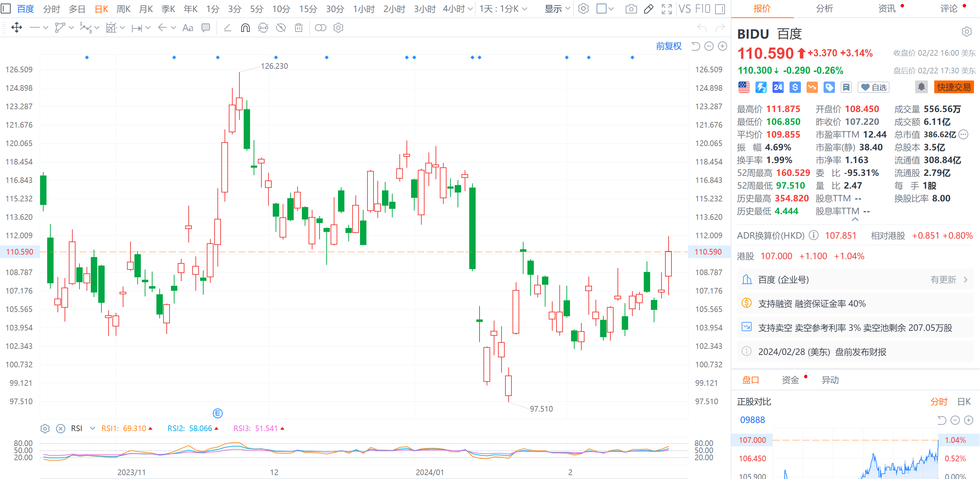Hide all drawings with eye-slash icon

[281, 28]
